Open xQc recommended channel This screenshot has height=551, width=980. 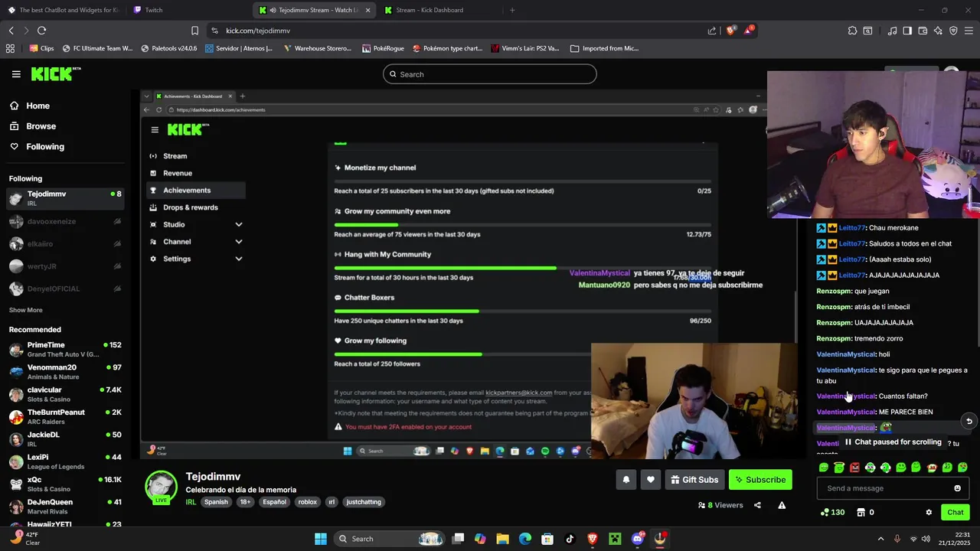pos(64,484)
